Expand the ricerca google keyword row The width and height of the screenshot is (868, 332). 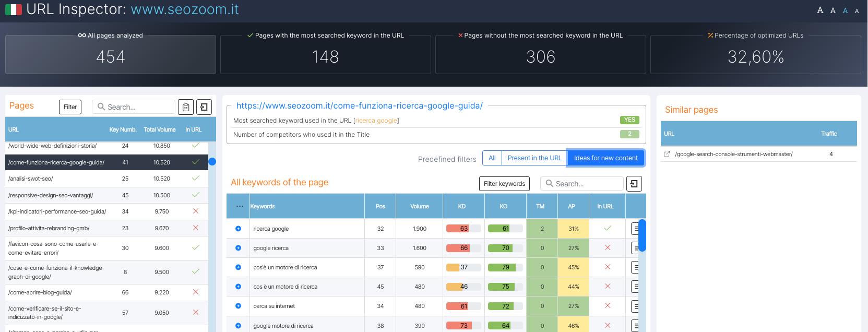238,229
